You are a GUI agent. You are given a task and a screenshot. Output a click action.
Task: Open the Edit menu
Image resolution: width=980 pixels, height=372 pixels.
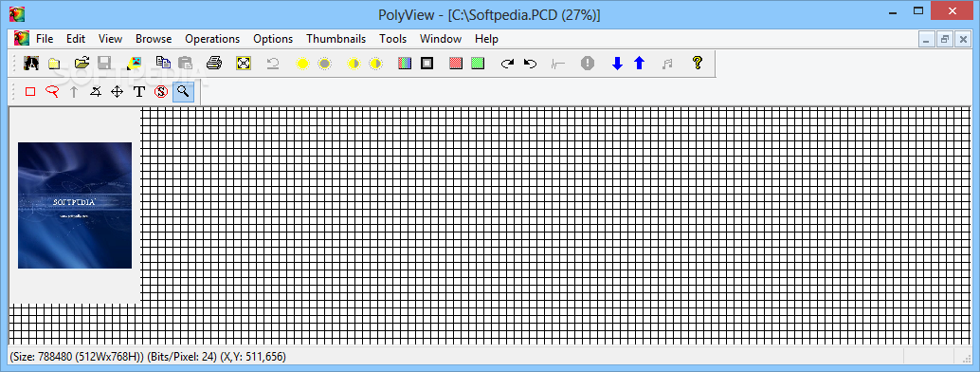(76, 39)
